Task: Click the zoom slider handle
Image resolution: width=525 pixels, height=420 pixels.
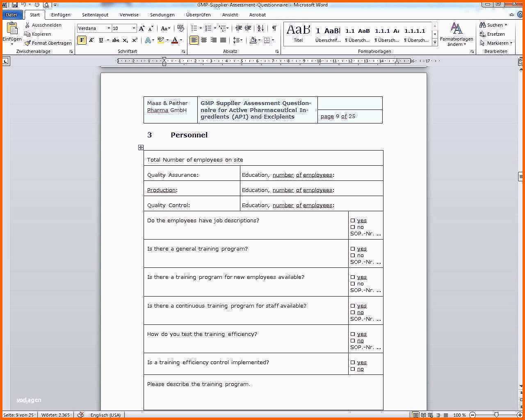Action: point(496,415)
